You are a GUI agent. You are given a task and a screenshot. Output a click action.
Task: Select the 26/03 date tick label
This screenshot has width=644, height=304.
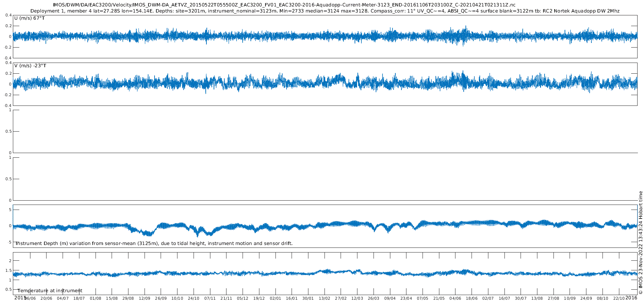point(374,298)
